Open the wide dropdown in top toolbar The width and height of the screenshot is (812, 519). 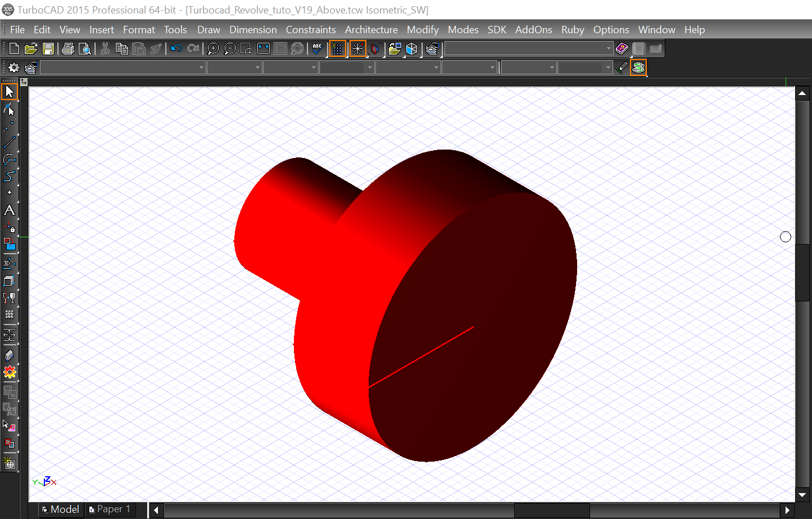click(x=529, y=49)
